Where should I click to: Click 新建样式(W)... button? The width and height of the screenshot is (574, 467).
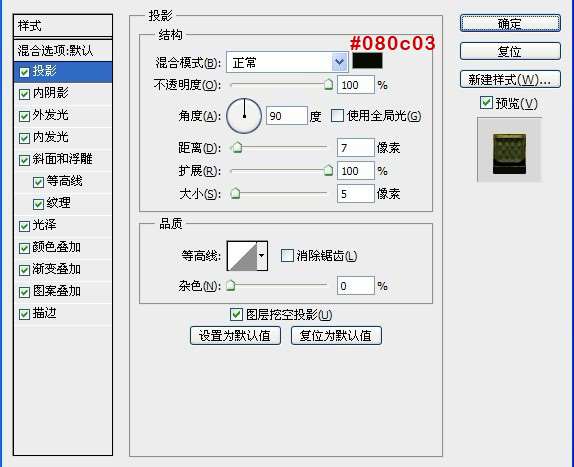pyautogui.click(x=510, y=79)
